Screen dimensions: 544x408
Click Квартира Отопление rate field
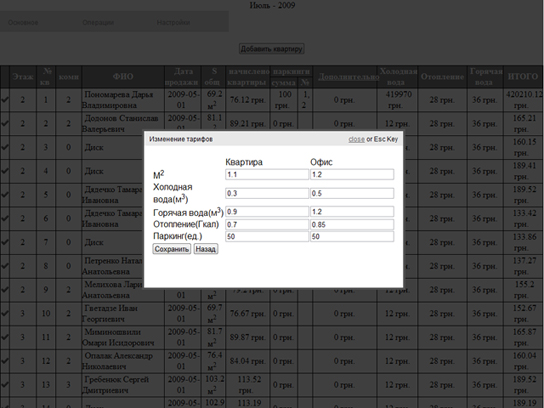(267, 224)
